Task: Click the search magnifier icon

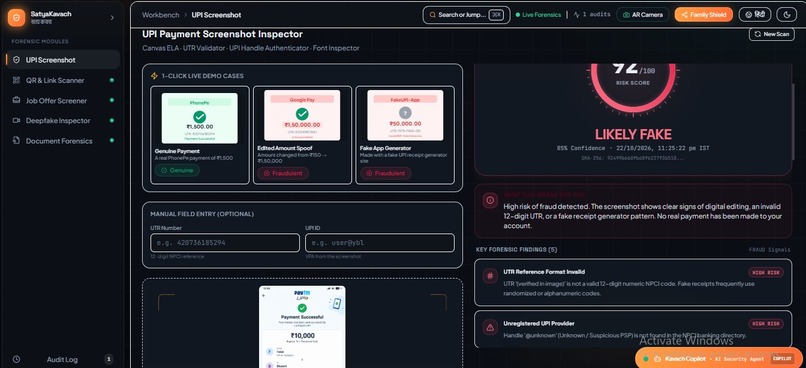Action: (433, 15)
